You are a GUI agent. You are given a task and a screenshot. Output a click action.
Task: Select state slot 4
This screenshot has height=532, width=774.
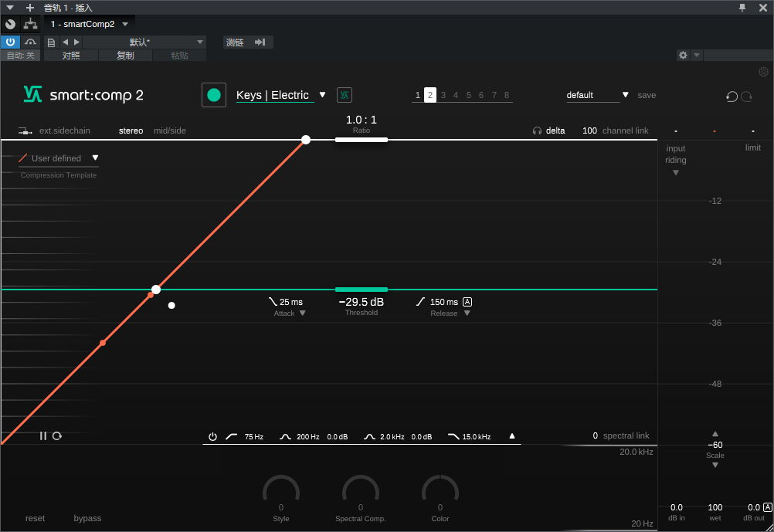click(456, 95)
